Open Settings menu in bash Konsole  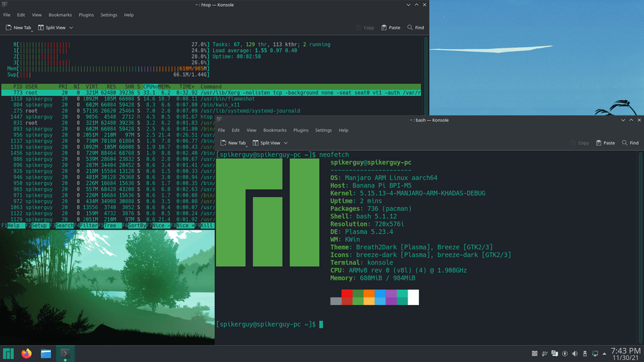(323, 130)
